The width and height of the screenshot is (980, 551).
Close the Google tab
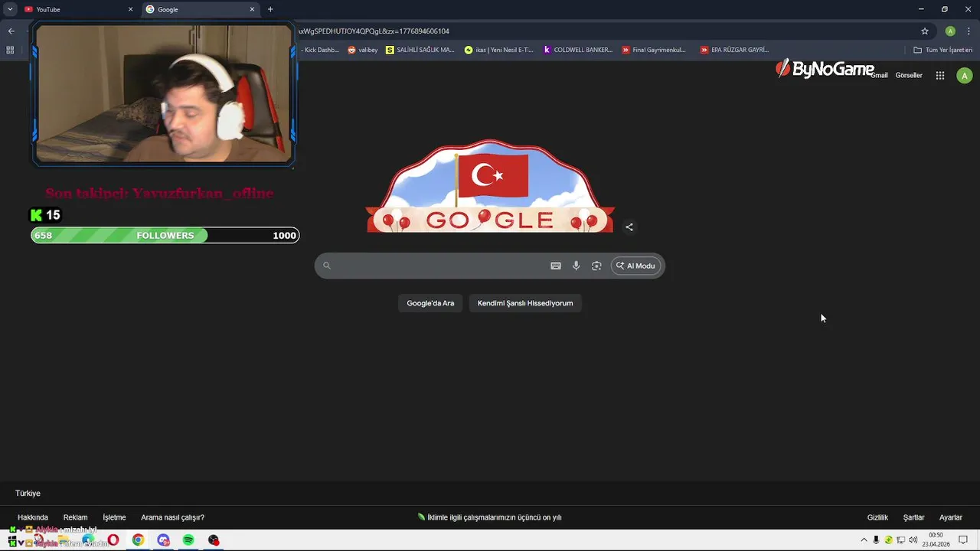coord(252,9)
